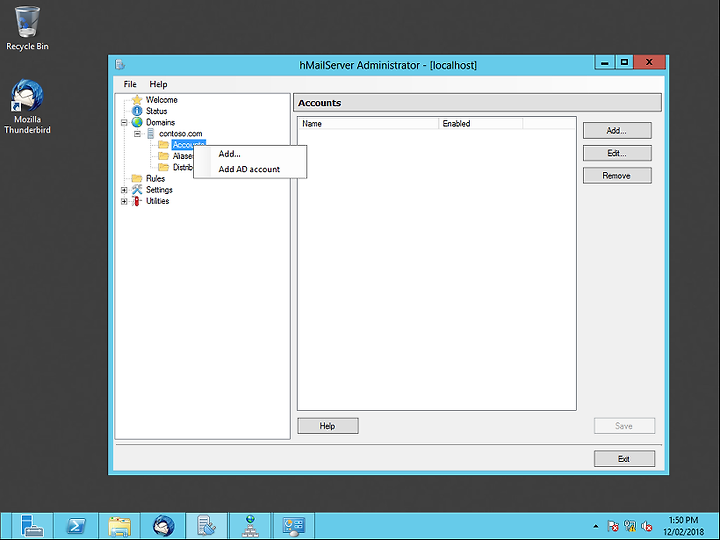Choose Add... from the context menu
The height and width of the screenshot is (540, 720).
tap(250, 154)
